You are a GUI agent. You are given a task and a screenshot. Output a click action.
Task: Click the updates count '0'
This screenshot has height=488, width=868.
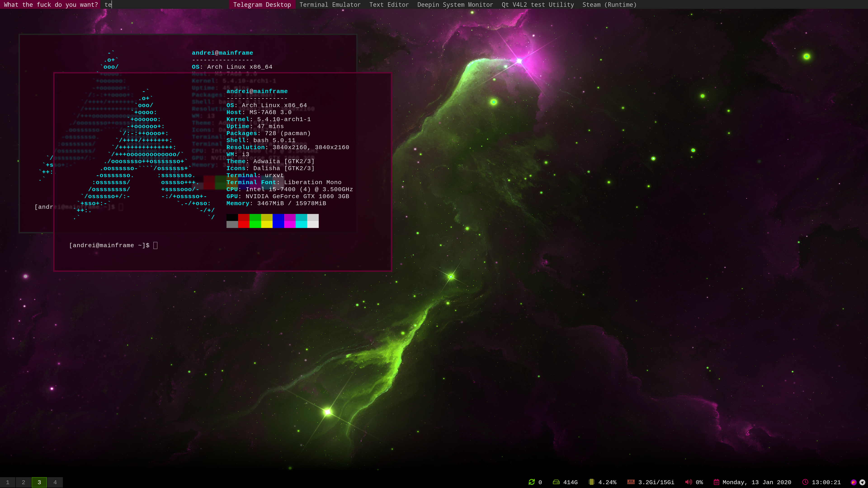point(540,482)
